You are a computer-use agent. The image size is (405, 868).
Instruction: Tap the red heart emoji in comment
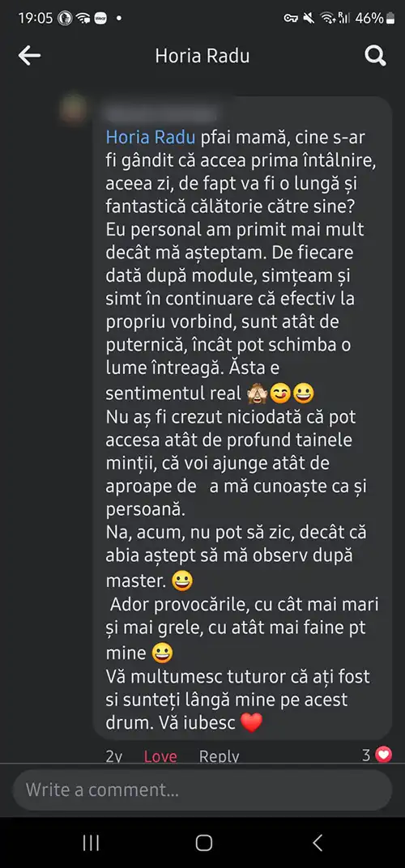(x=252, y=722)
